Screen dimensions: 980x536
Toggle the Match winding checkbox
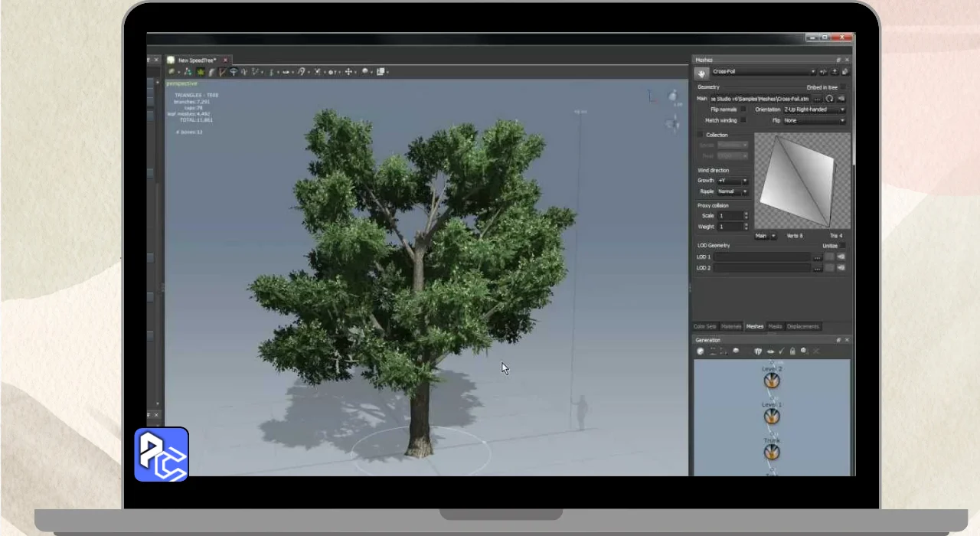743,120
